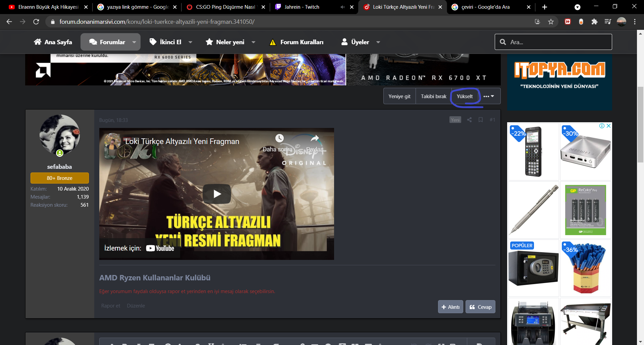Viewport: 644px width, 345px height.
Task: Open the safe box POPÜLER ad
Action: point(533,268)
